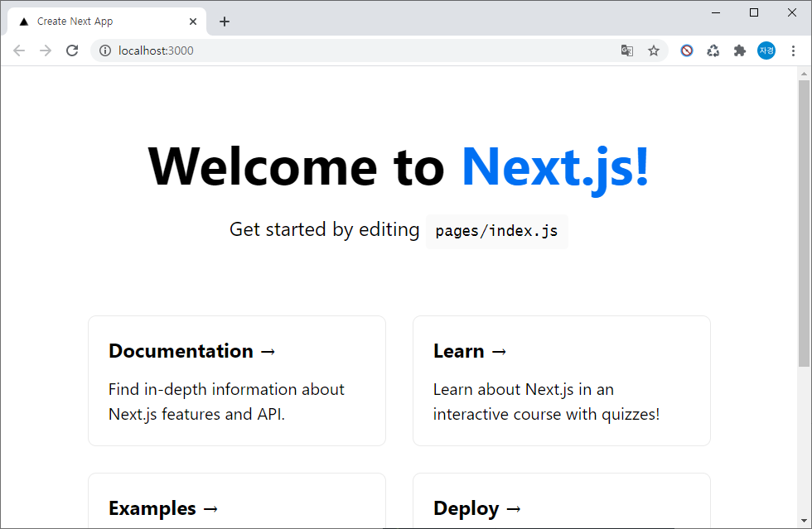The height and width of the screenshot is (529, 812).
Task: Minimize the Chrome window
Action: (x=716, y=13)
